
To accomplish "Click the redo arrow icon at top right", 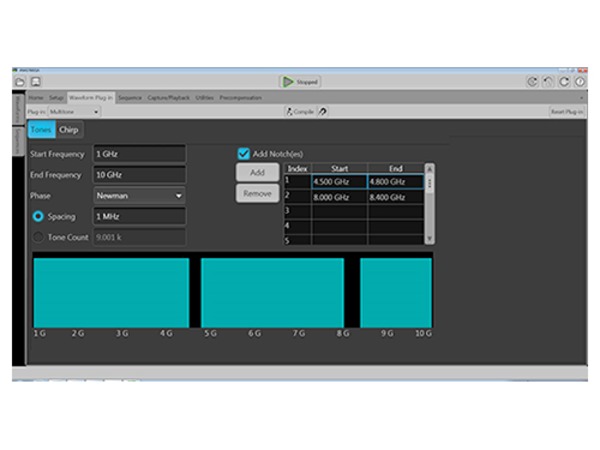I will tap(564, 82).
